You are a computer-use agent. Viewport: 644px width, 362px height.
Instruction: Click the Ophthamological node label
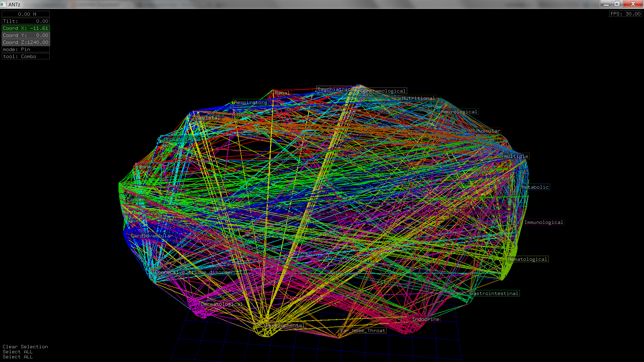point(383,91)
